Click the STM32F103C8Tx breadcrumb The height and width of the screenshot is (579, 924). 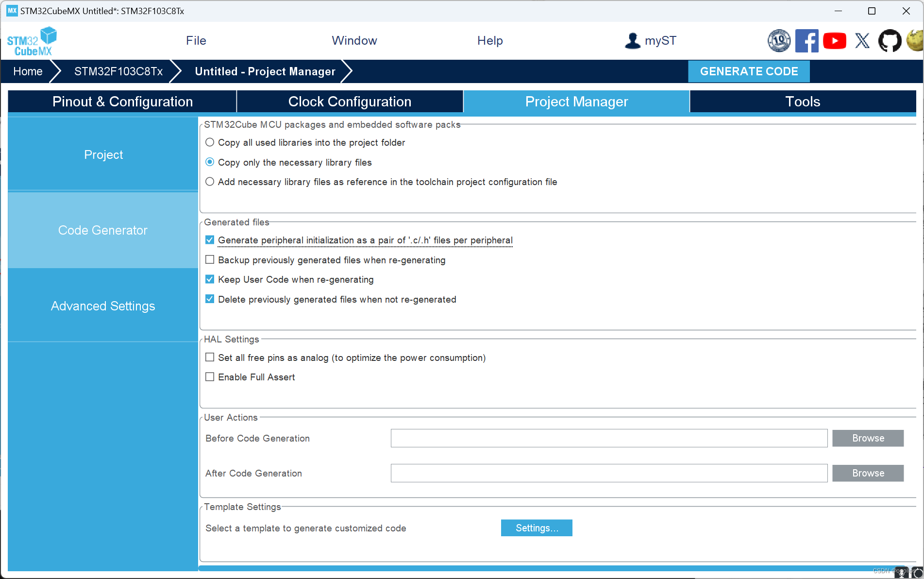click(x=118, y=71)
